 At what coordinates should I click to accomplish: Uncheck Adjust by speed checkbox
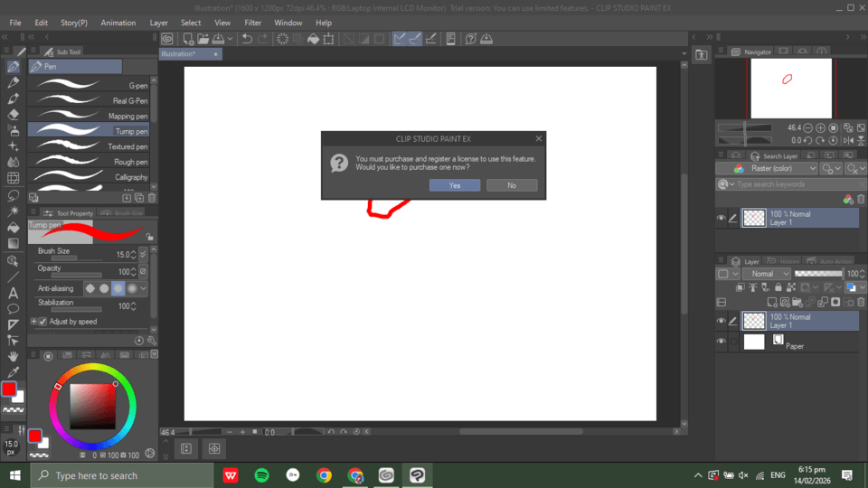[43, 322]
